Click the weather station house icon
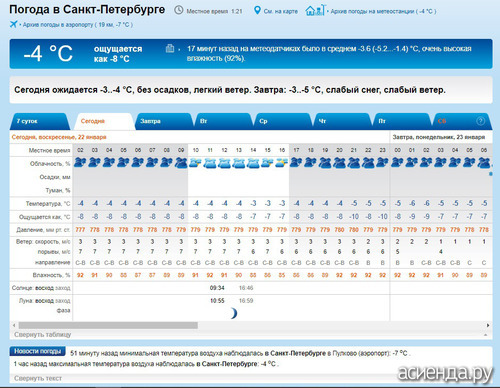Image resolution: width=500 pixels, height=388 pixels. (315, 10)
